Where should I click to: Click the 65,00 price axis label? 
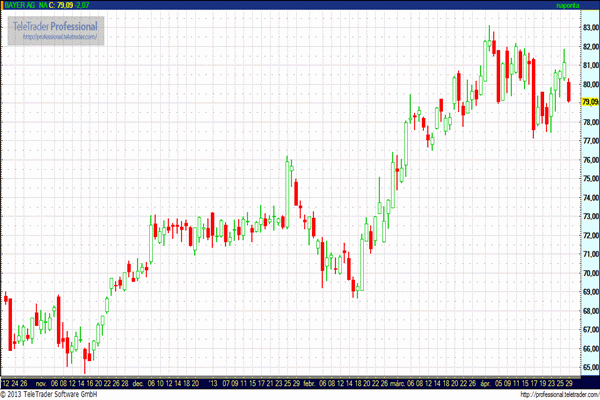click(x=587, y=349)
